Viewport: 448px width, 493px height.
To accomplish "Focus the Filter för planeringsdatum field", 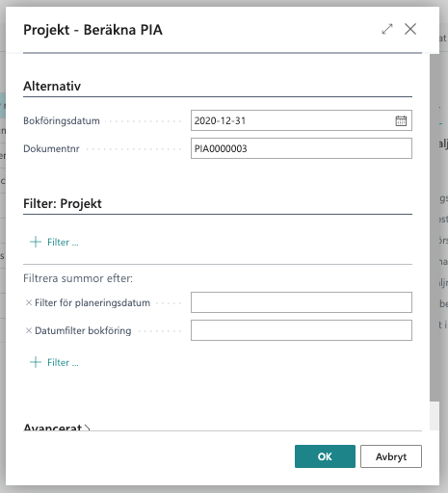I will [302, 302].
